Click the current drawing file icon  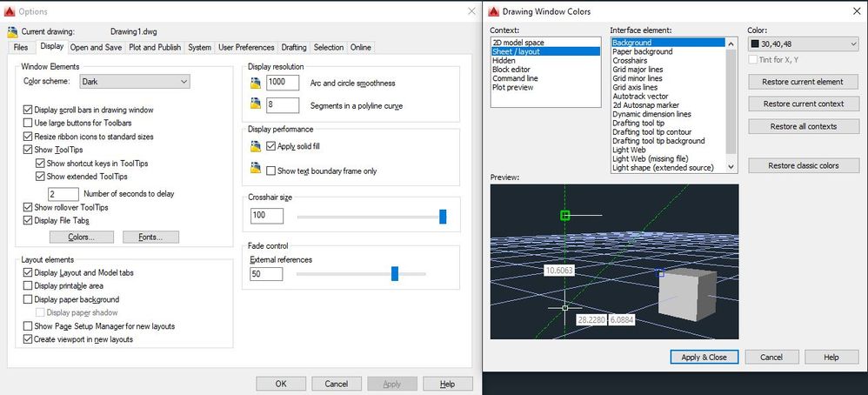pyautogui.click(x=11, y=31)
